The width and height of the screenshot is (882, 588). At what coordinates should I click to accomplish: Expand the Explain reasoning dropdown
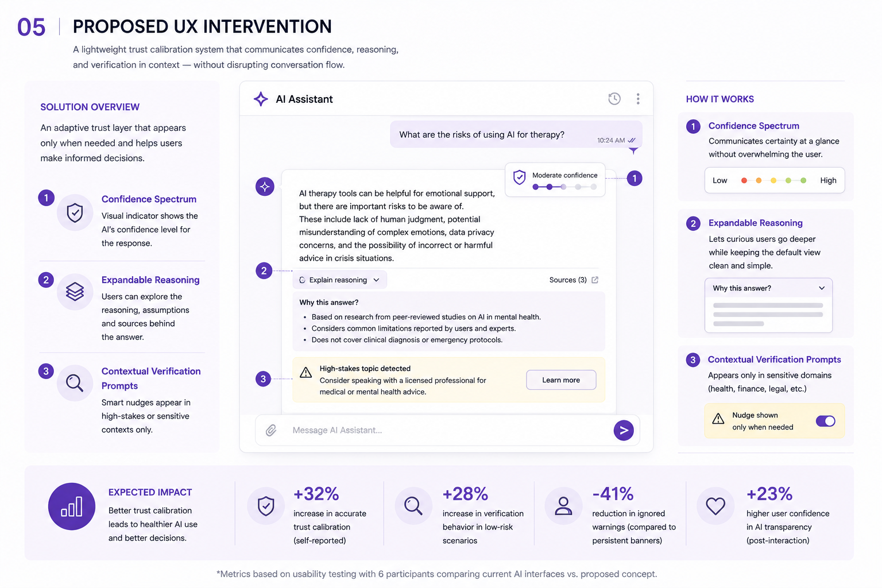coord(340,280)
